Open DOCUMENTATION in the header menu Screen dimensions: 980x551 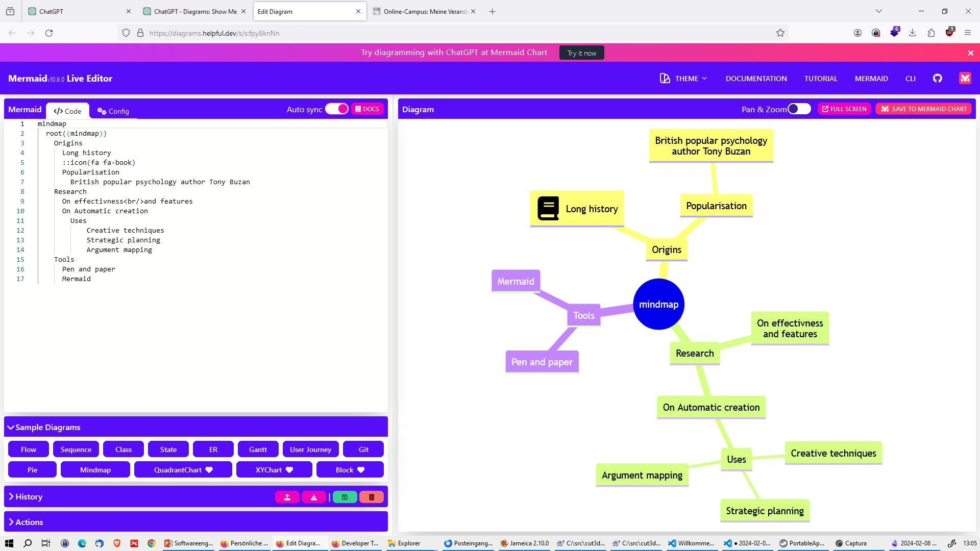click(x=756, y=79)
